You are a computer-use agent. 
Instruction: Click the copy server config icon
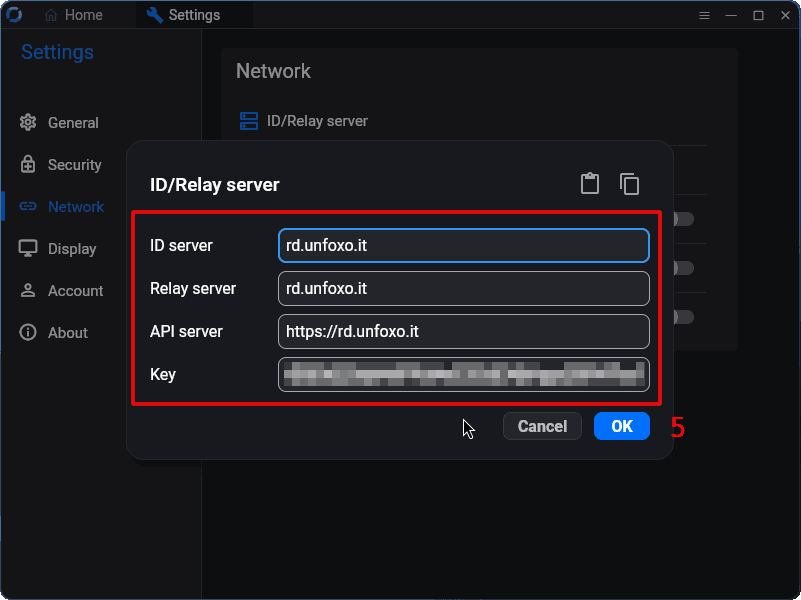point(629,184)
